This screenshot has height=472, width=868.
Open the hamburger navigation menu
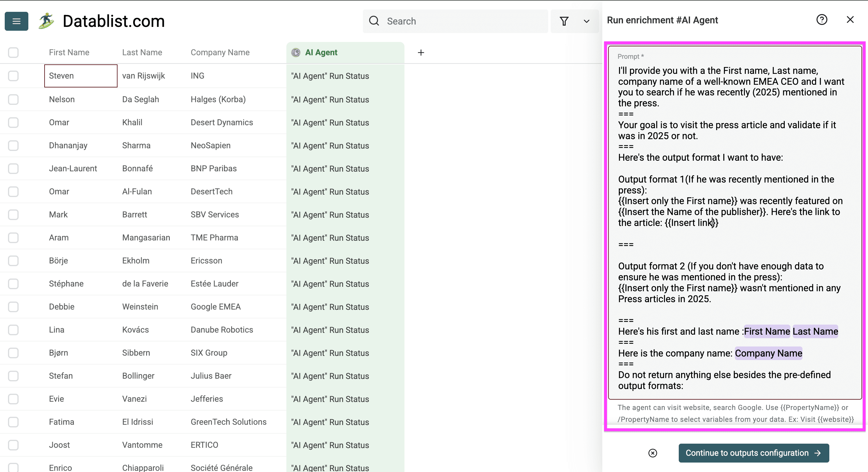pos(16,21)
